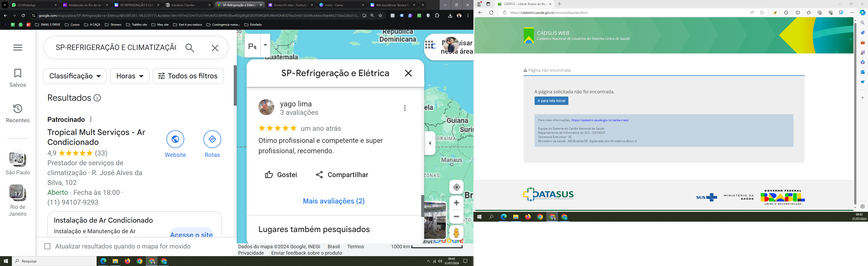
Task: Open the cadastro.saude.gov.br/saiba-mais link
Action: pos(600,120)
